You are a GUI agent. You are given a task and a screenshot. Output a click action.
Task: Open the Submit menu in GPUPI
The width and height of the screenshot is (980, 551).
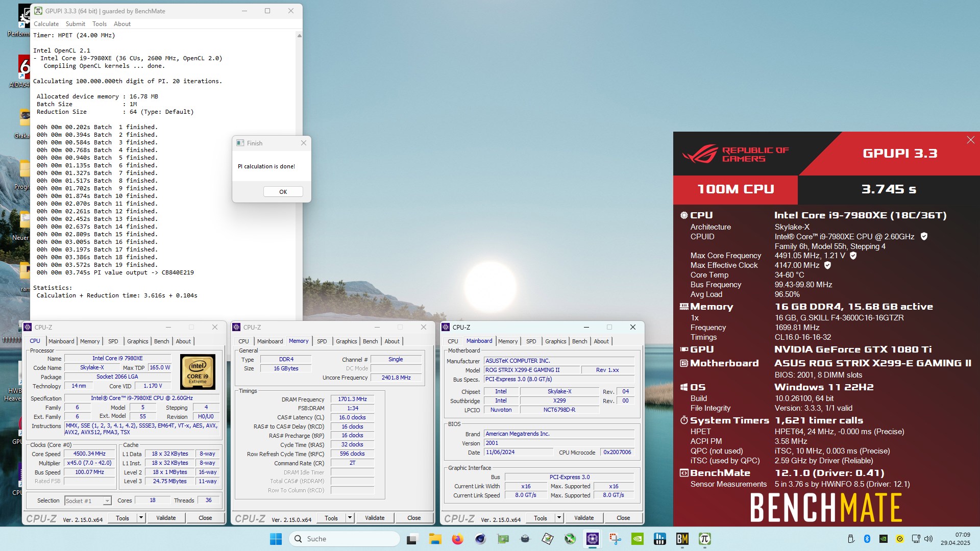coord(76,24)
